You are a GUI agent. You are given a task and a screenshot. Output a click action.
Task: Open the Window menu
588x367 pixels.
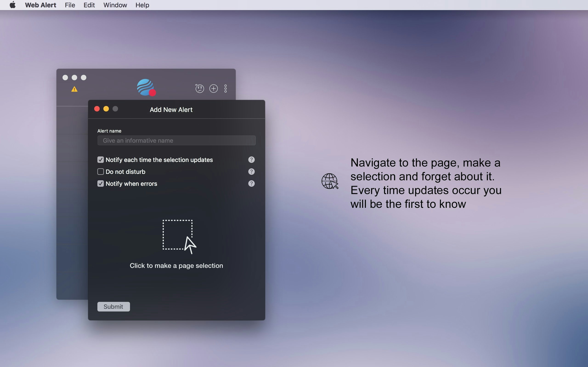115,5
